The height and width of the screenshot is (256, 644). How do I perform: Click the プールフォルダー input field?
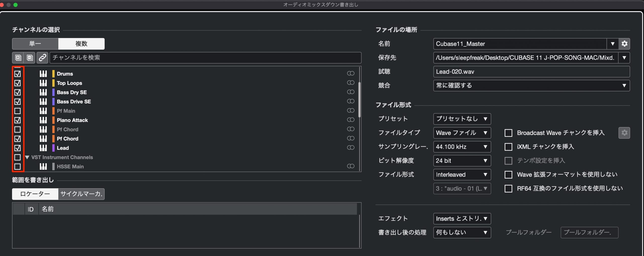[589, 232]
